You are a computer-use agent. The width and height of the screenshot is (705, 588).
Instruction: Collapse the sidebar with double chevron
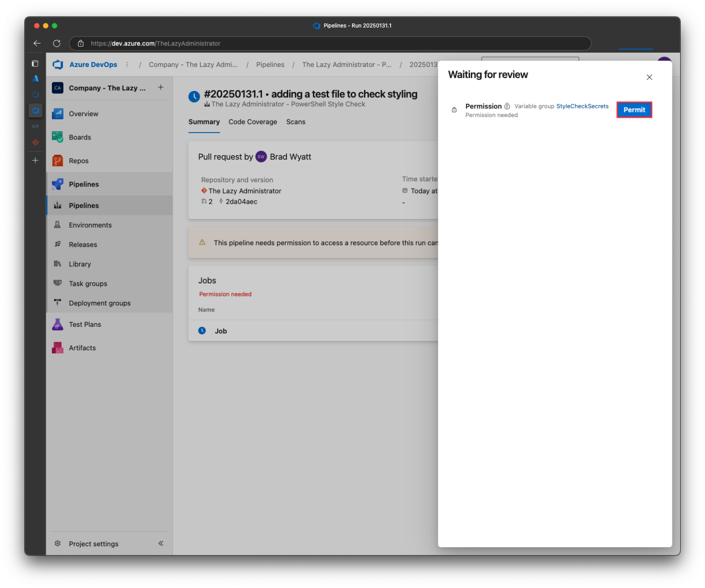(x=161, y=543)
